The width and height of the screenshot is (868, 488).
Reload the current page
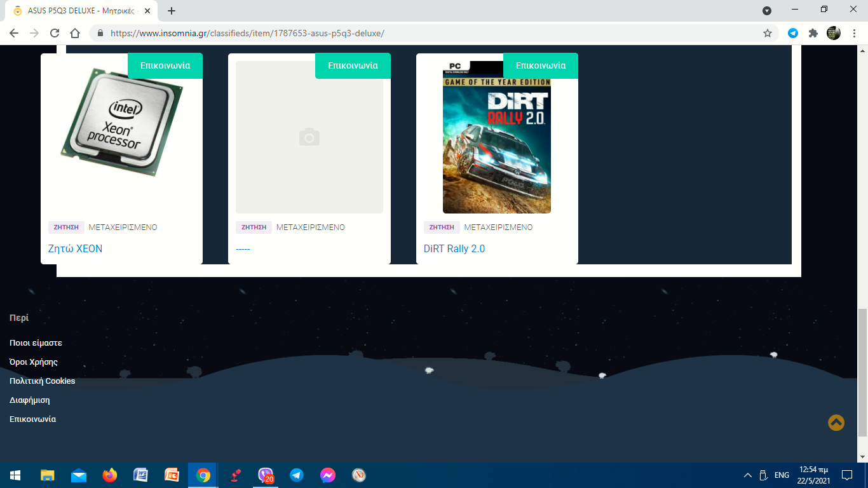(x=55, y=33)
